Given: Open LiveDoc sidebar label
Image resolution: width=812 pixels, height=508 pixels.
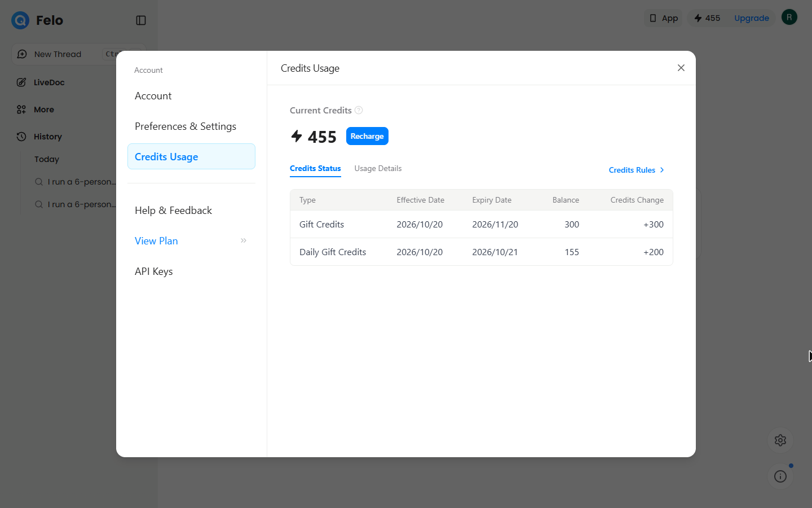Looking at the screenshot, I should tap(49, 82).
